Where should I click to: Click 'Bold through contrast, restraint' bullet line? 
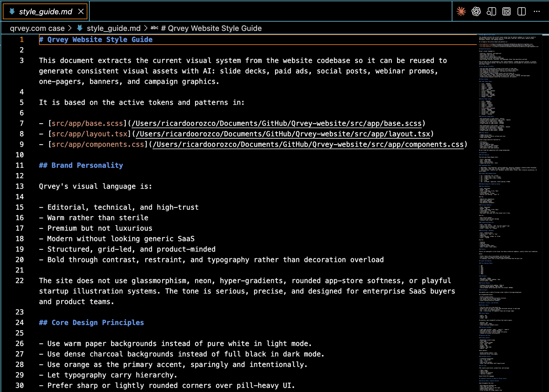(211, 260)
